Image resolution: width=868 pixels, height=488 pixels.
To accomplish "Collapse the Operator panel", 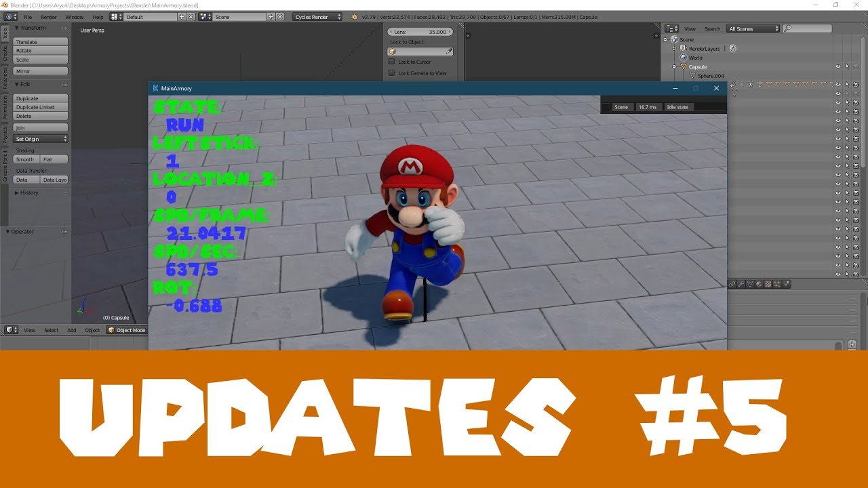I will click(x=8, y=231).
